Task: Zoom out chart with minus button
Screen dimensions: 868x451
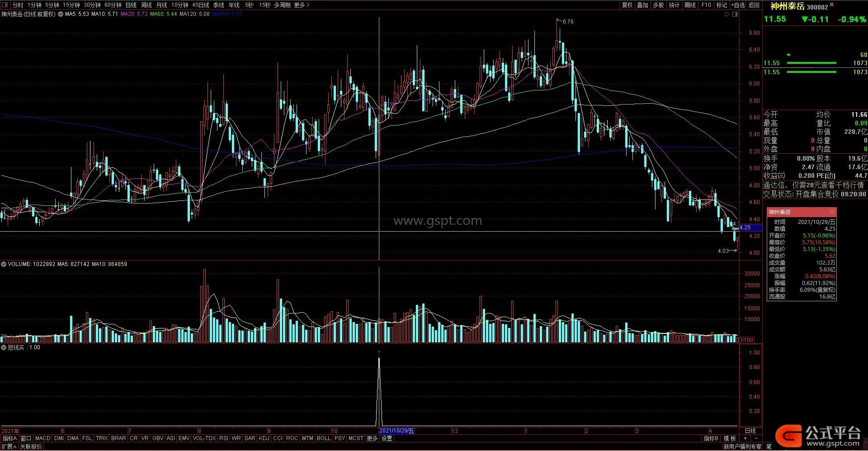Action: pyautogui.click(x=756, y=438)
